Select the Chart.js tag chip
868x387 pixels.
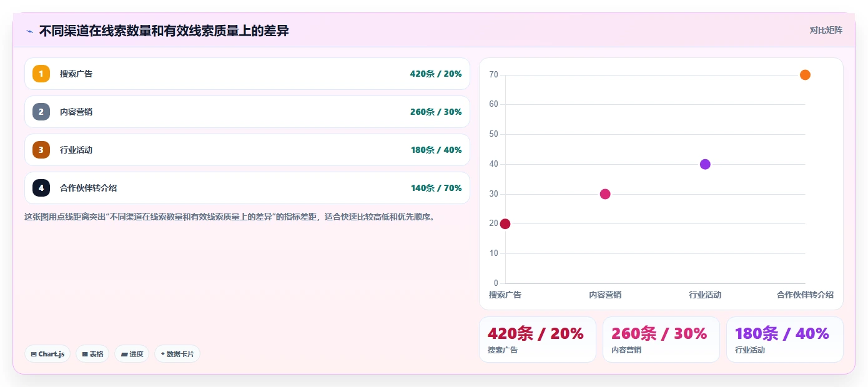pos(48,354)
